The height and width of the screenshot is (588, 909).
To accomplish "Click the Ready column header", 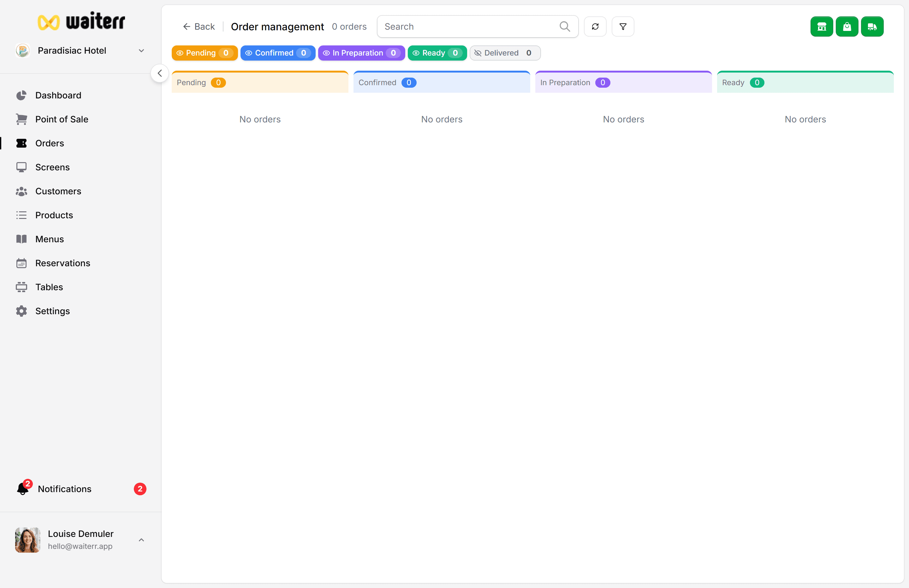I will pyautogui.click(x=805, y=82).
